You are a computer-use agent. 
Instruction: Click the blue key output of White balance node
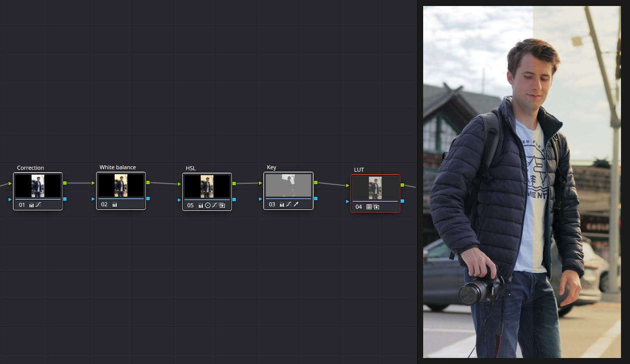pyautogui.click(x=148, y=199)
